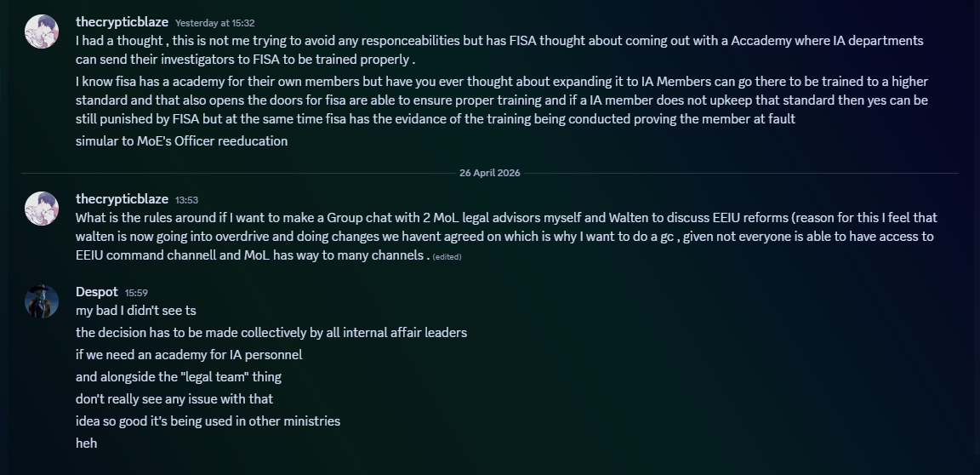980x475 pixels.
Task: Select the "if we need an academy" message
Action: [x=188, y=355]
